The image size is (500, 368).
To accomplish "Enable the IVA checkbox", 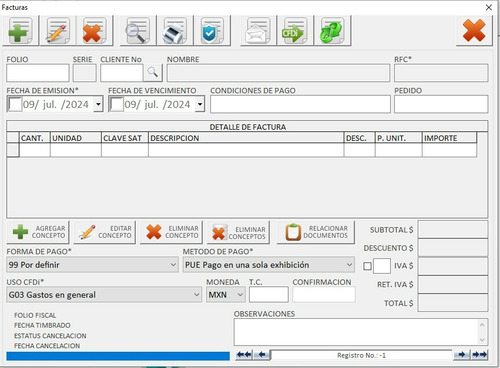I will (x=367, y=266).
